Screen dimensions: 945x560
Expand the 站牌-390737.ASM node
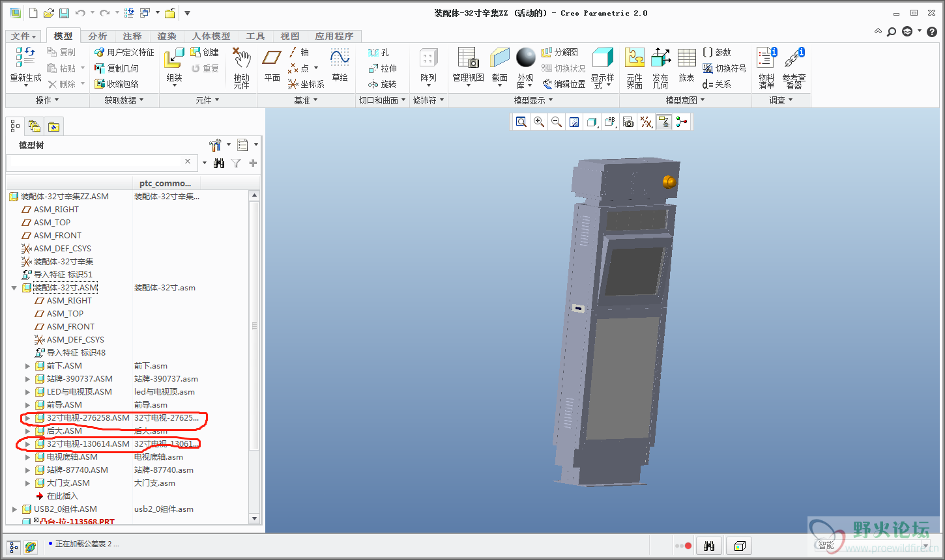coord(27,379)
